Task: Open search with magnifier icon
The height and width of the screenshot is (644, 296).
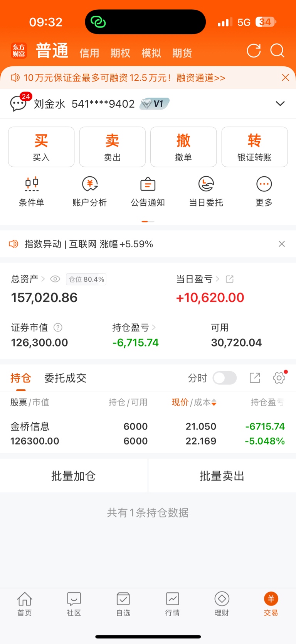Action: point(277,51)
